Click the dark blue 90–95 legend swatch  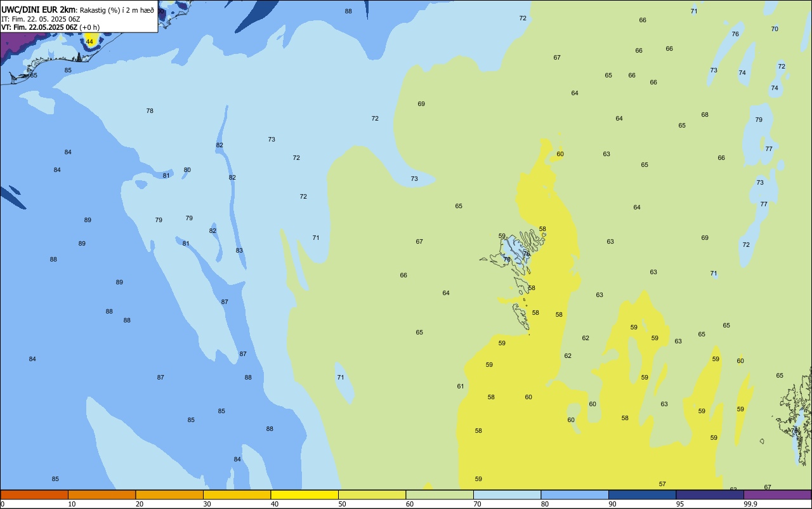pos(642,494)
